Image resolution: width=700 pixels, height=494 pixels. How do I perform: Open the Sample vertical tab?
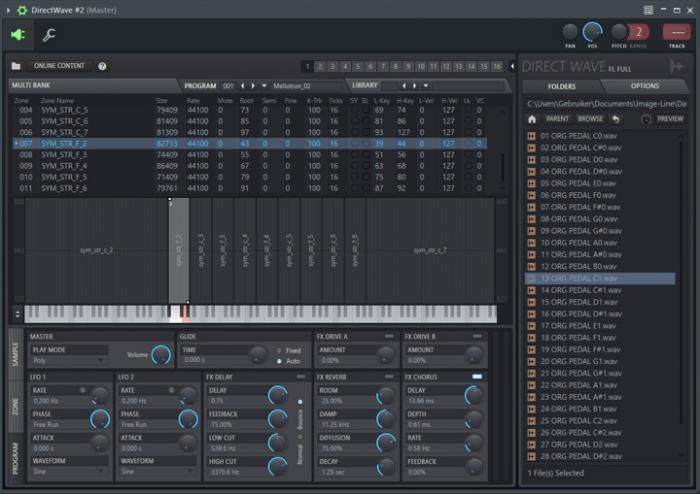pyautogui.click(x=16, y=354)
